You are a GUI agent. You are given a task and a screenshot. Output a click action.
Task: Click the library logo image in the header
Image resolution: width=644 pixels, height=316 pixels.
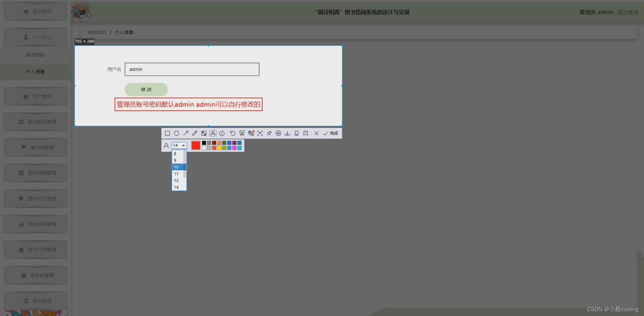pos(81,12)
